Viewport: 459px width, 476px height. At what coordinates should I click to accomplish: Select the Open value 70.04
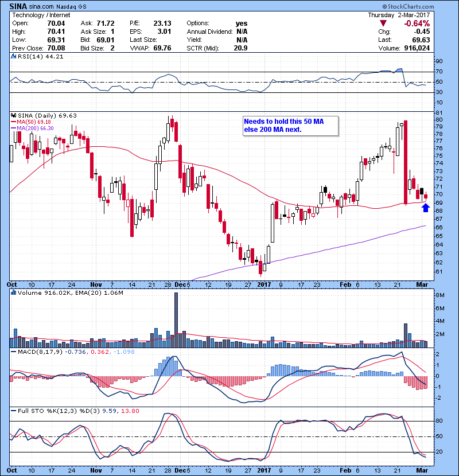tap(56, 24)
